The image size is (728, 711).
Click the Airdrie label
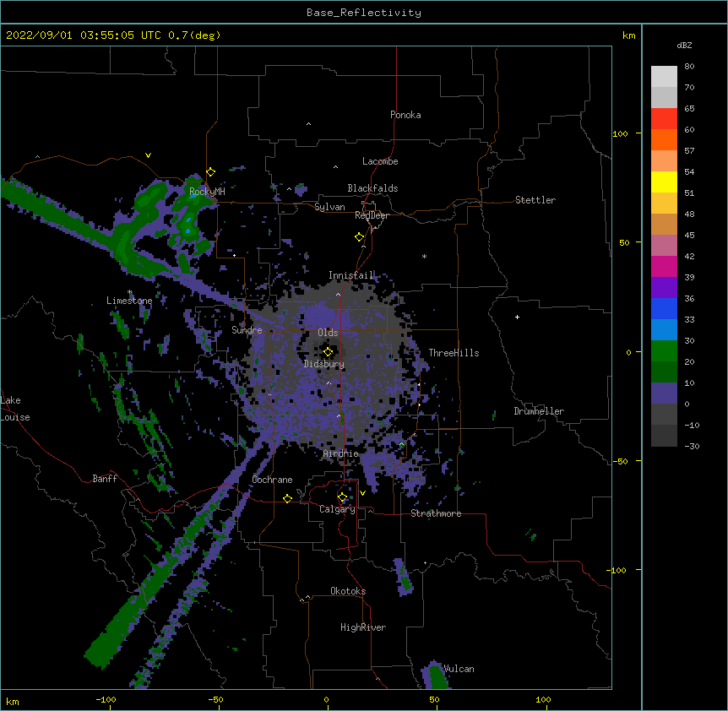pos(341,453)
